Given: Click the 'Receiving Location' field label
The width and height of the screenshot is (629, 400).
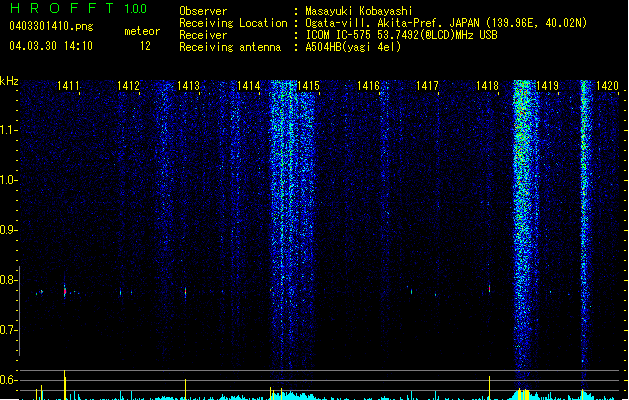Looking at the screenshot, I should 233,23.
